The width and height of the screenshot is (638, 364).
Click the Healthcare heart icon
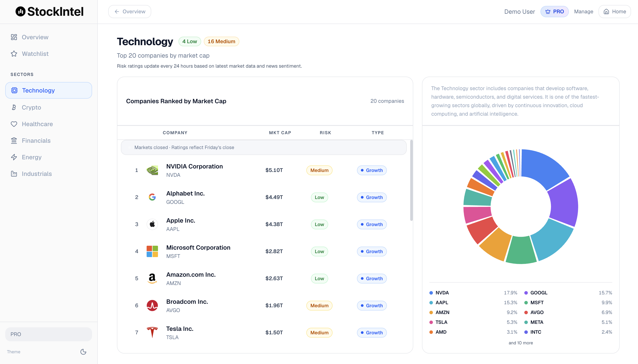coord(14,124)
